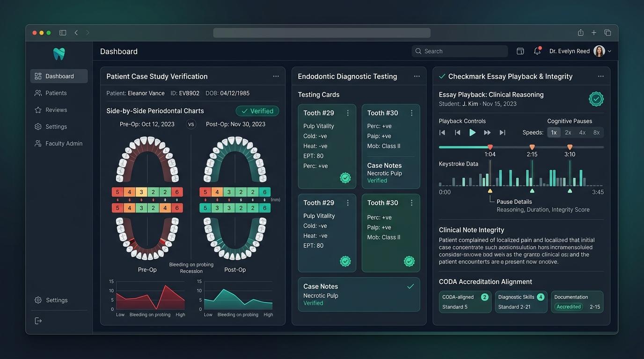644x359 pixels.
Task: Choose the 8x playback speed
Action: point(596,133)
